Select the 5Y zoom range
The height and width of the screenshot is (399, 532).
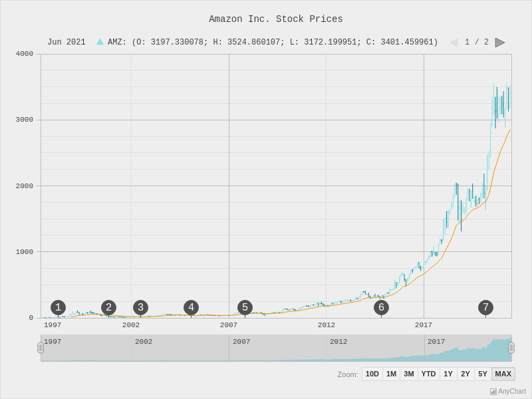[x=483, y=374]
